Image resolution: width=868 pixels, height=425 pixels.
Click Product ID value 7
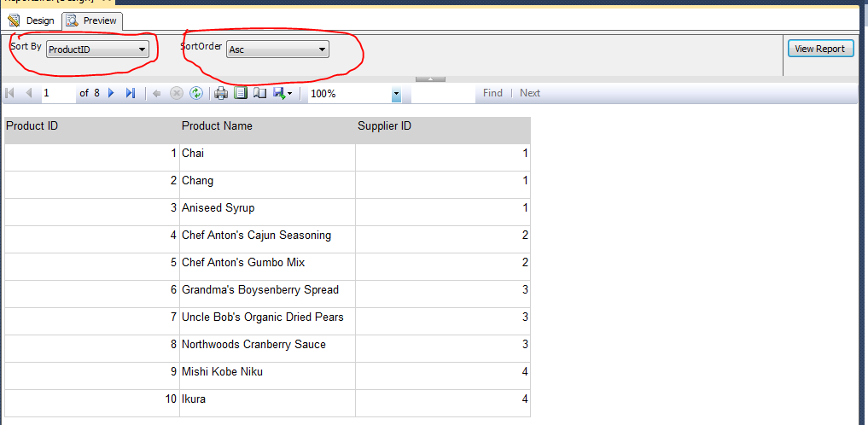point(92,322)
